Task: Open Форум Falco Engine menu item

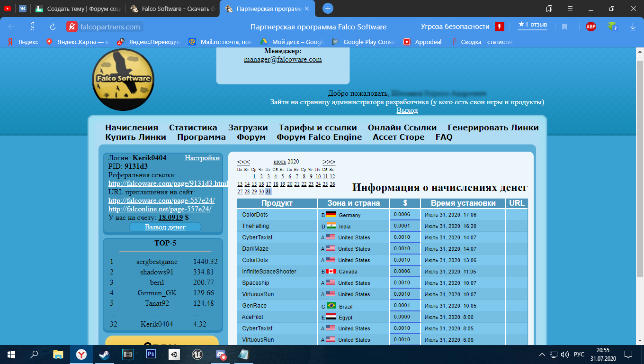Action: 319,137
